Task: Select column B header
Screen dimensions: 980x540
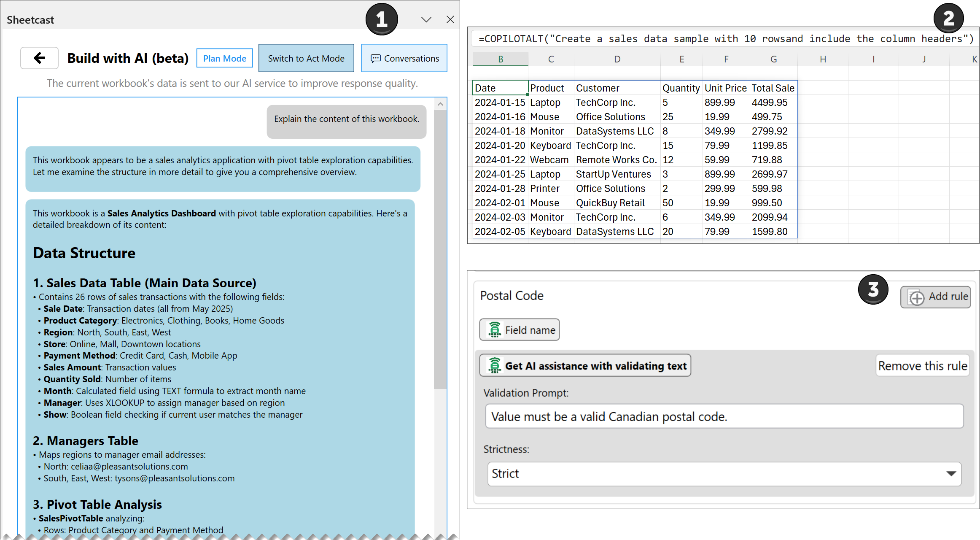Action: [501, 59]
